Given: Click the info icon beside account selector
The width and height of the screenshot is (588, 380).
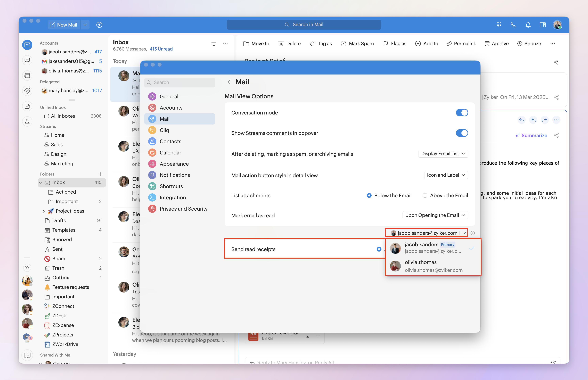Looking at the screenshot, I should (x=472, y=233).
